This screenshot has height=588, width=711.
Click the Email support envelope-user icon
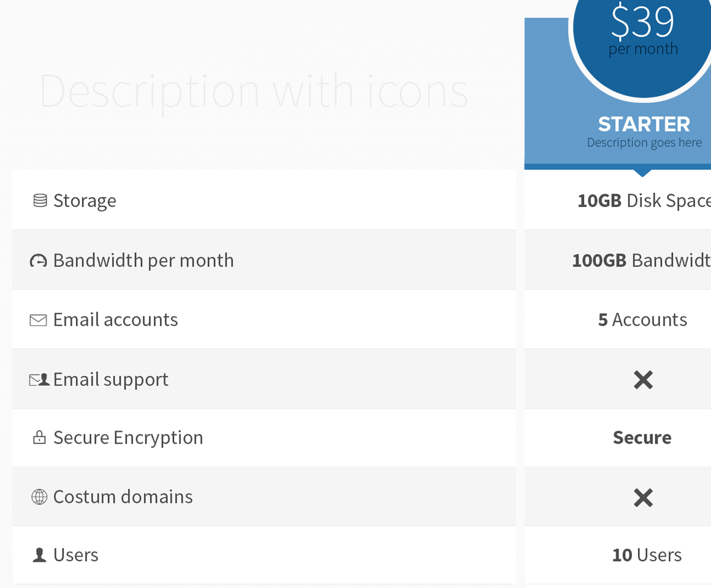(x=39, y=380)
